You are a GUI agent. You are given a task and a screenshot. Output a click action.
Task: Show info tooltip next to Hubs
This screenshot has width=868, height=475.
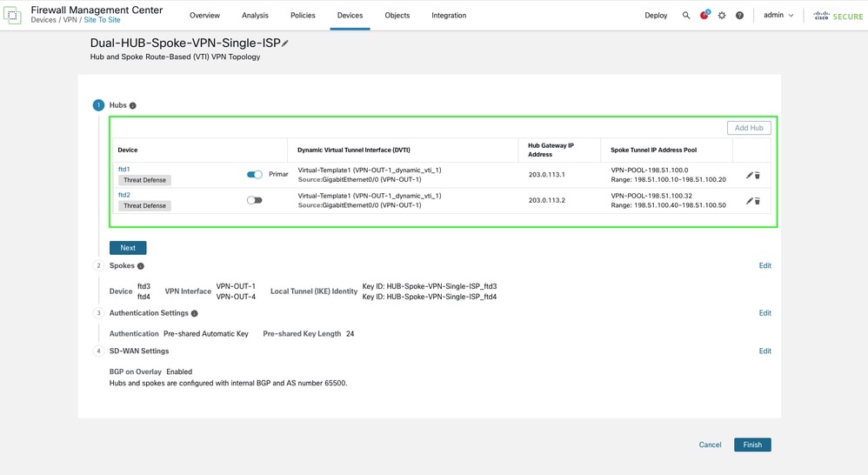pyautogui.click(x=133, y=106)
